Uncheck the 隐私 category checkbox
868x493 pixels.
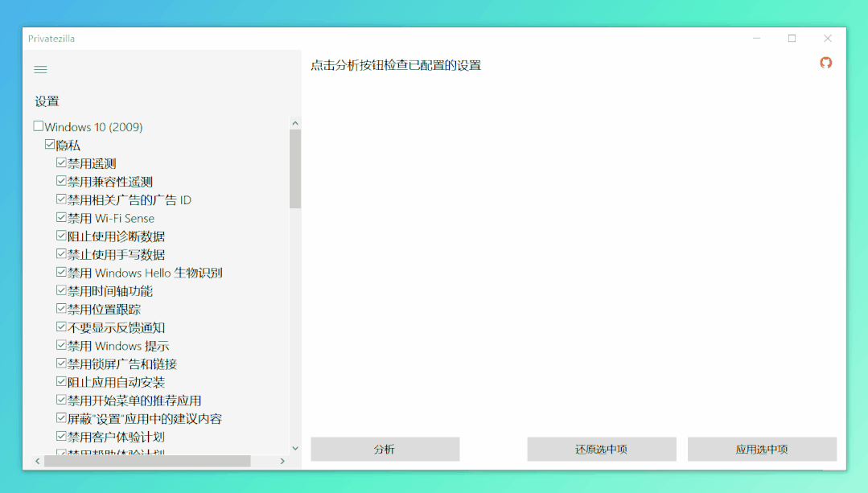pyautogui.click(x=50, y=145)
